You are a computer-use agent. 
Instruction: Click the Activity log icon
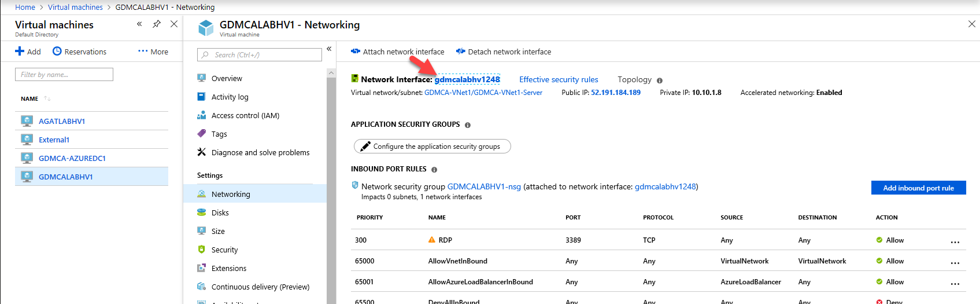pos(201,96)
